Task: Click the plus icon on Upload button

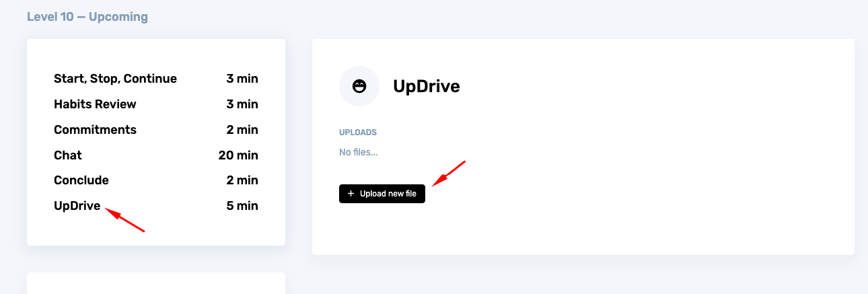Action: pyautogui.click(x=351, y=194)
